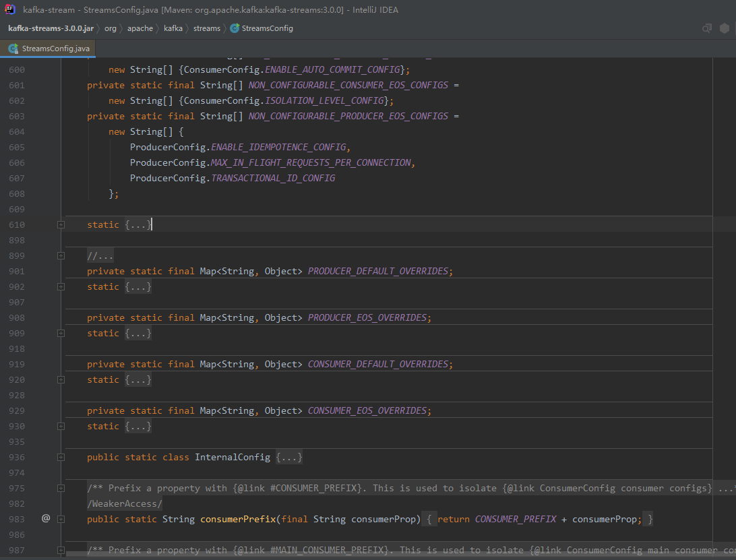
Task: Click the hexagon icon at top right
Action: 725,28
